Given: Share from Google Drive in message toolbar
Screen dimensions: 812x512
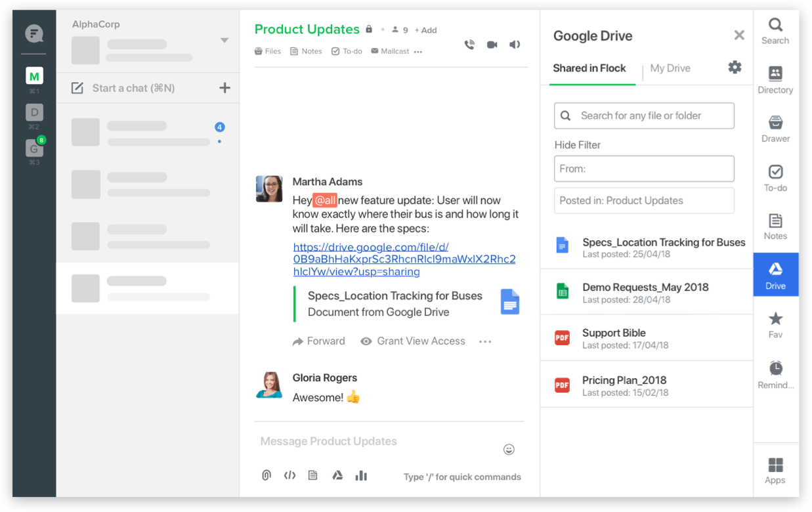Looking at the screenshot, I should pyautogui.click(x=337, y=475).
